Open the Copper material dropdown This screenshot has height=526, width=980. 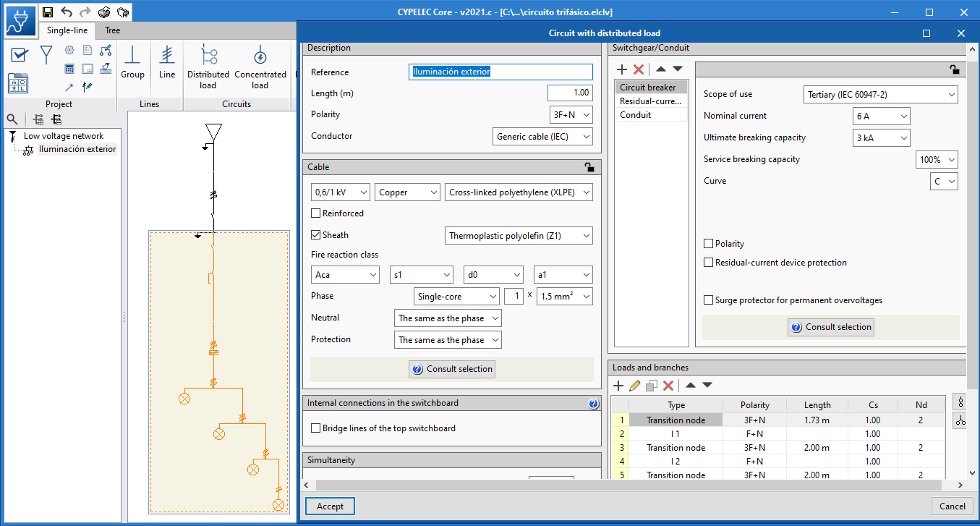point(407,192)
